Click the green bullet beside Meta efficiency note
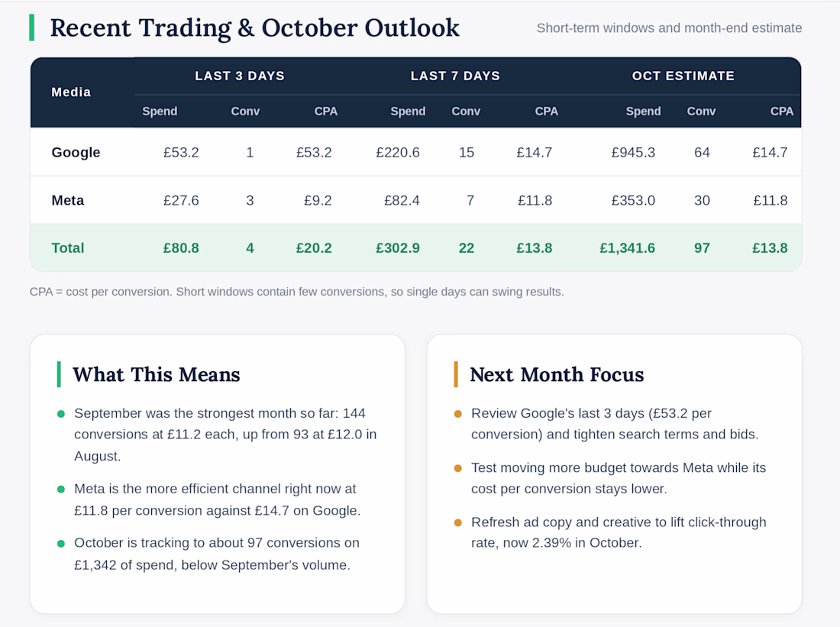Image resolution: width=840 pixels, height=627 pixels. pyautogui.click(x=61, y=490)
